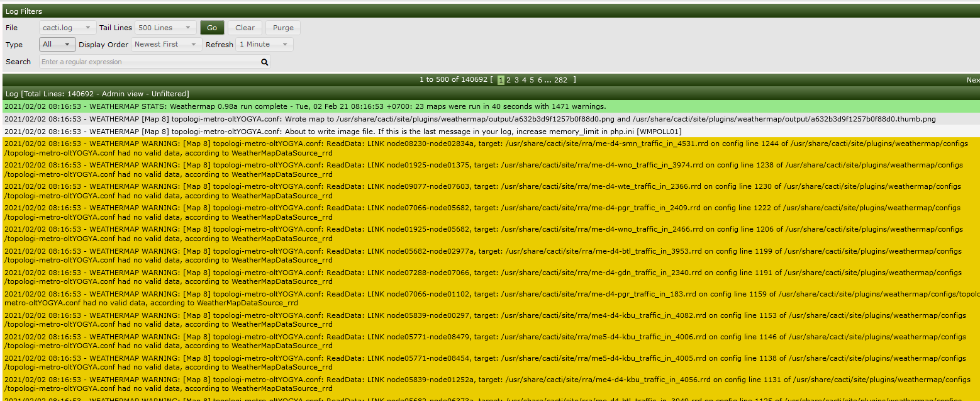Viewport: 980px width, 401px height.
Task: Go to page 6 of the log
Action: click(x=540, y=80)
